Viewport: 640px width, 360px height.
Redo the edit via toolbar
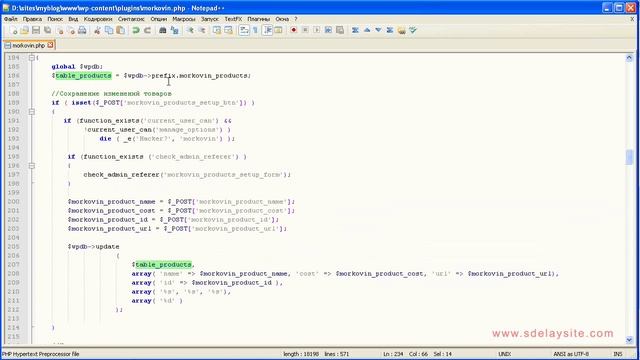pos(147,30)
